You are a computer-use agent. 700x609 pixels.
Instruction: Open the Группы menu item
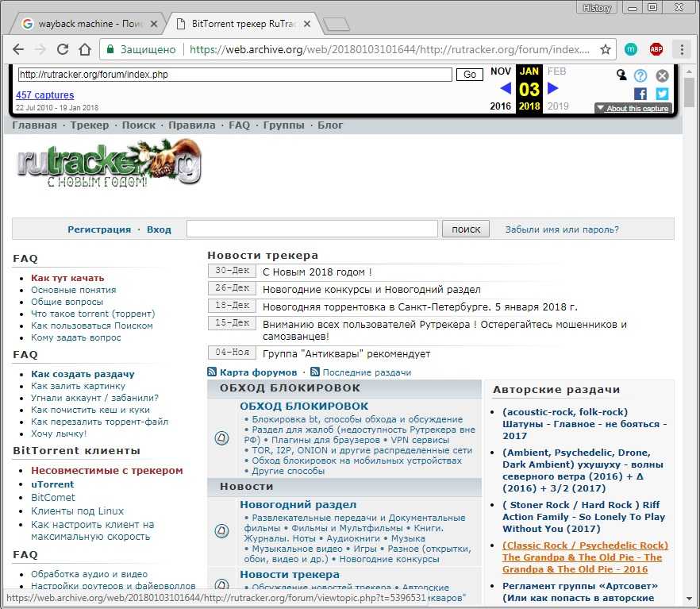(x=284, y=125)
